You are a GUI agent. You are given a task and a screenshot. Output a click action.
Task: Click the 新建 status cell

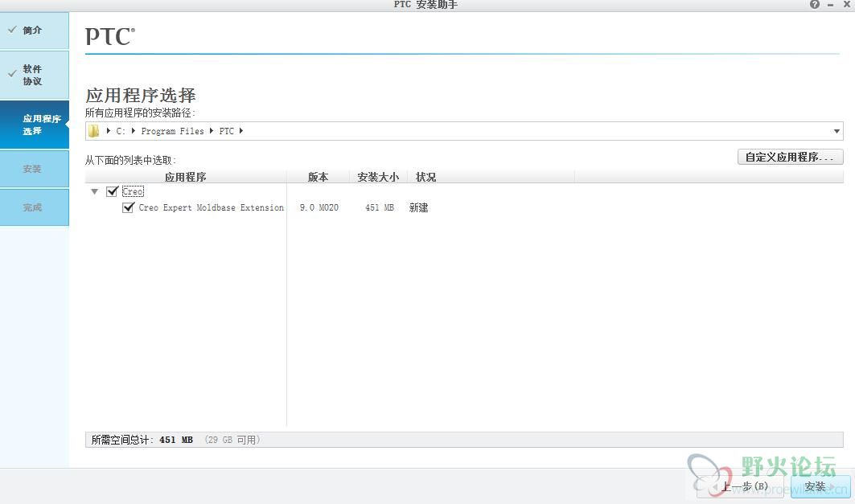pos(419,207)
